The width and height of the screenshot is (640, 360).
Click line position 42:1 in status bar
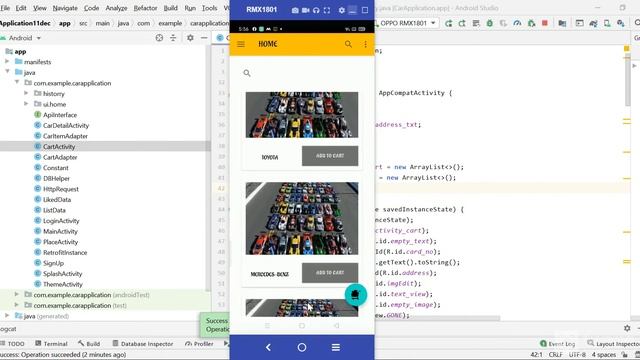pos(536,355)
